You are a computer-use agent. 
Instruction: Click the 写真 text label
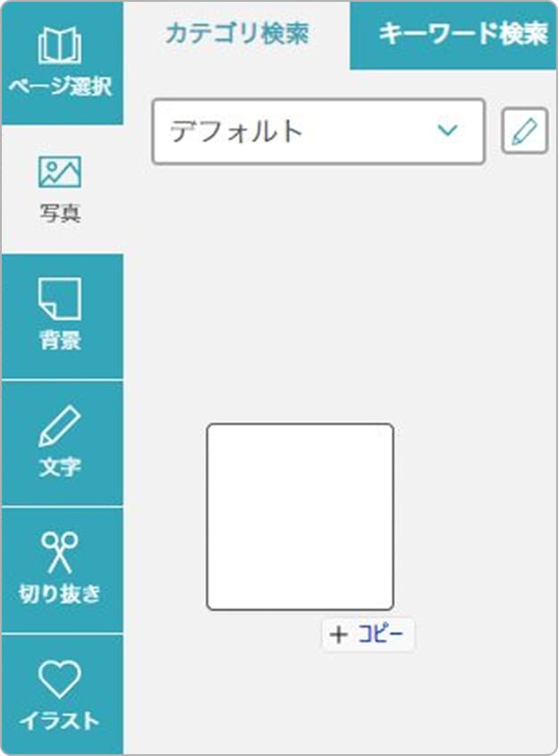point(60,214)
